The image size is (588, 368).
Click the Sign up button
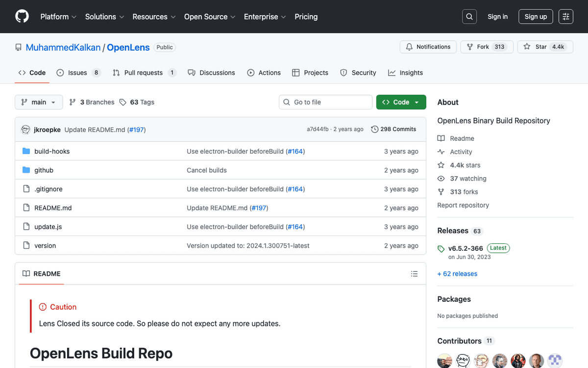click(x=536, y=17)
